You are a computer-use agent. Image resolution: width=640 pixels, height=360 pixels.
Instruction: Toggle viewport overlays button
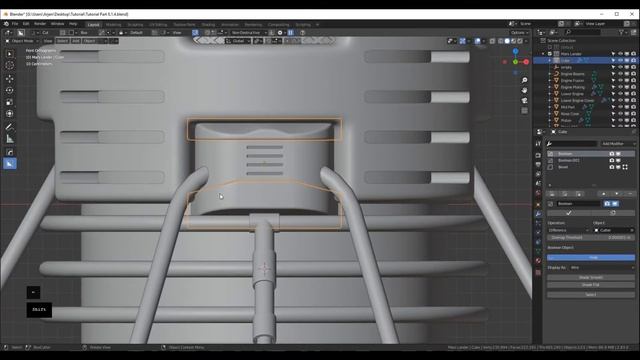478,41
